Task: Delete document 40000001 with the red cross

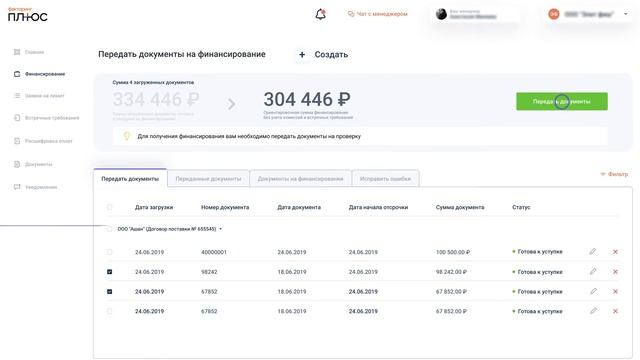Action: (616, 252)
